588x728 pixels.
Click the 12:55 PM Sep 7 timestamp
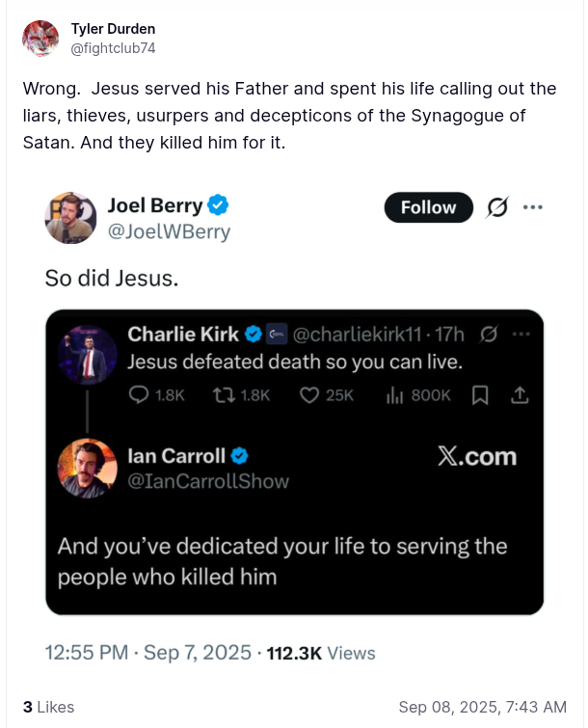pyautogui.click(x=147, y=653)
